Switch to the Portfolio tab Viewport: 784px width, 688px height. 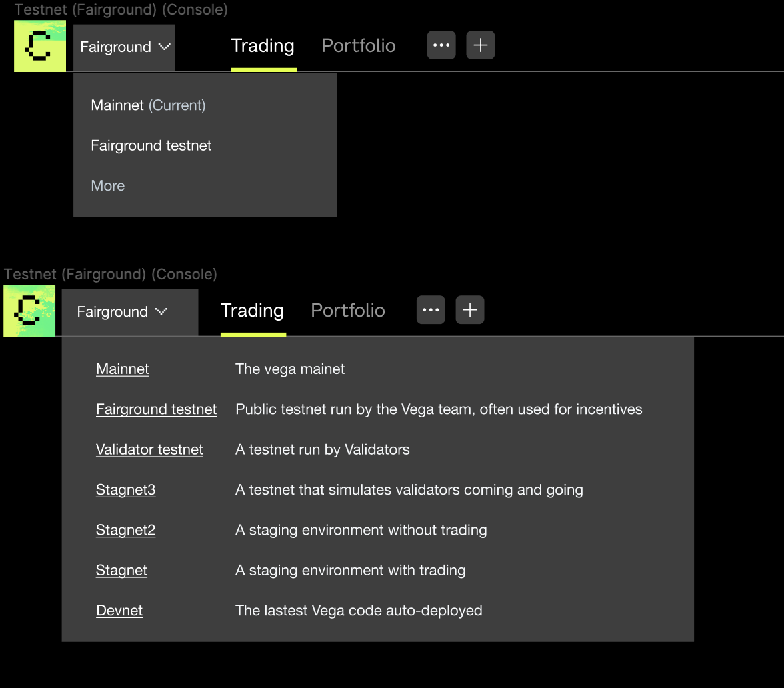point(358,45)
